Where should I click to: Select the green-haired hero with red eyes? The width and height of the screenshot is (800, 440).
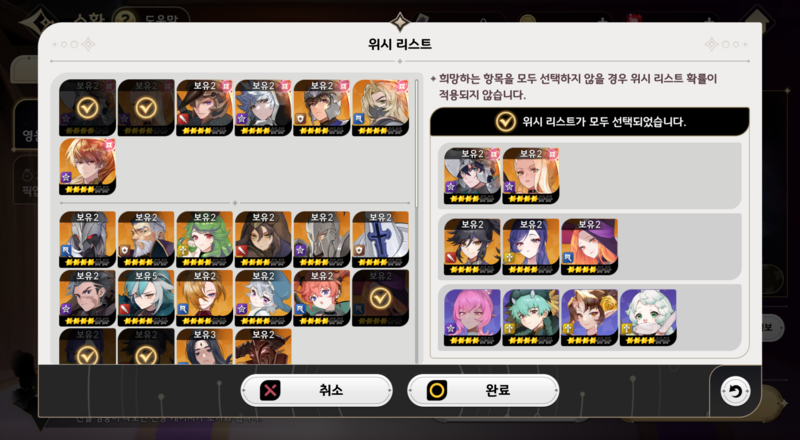[x=205, y=240]
